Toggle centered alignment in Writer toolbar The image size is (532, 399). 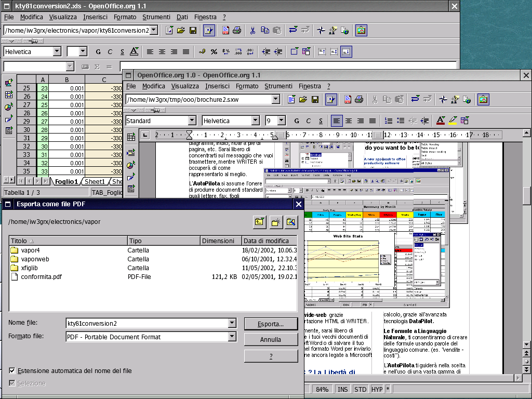click(x=349, y=121)
